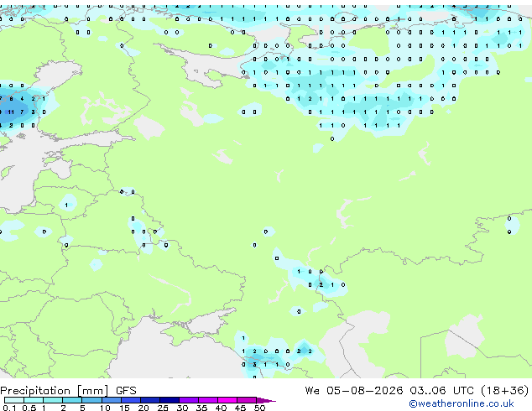This screenshot has width=532, height=411.
Task: Click the weatheronline.co.uk link
Action: (462, 403)
